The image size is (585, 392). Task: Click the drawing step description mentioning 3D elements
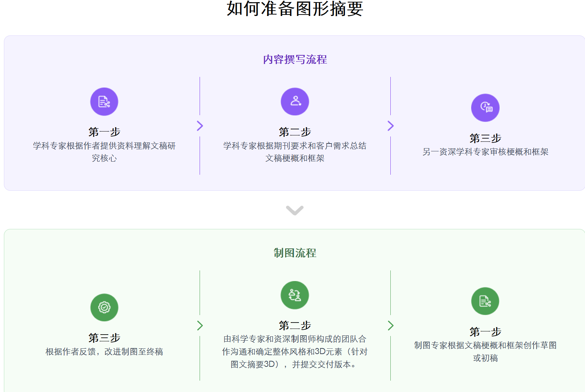pyautogui.click(x=295, y=352)
